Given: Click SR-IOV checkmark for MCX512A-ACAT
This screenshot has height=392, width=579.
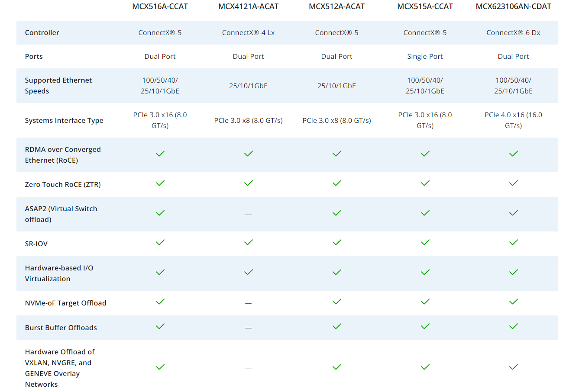Looking at the screenshot, I should click(337, 242).
